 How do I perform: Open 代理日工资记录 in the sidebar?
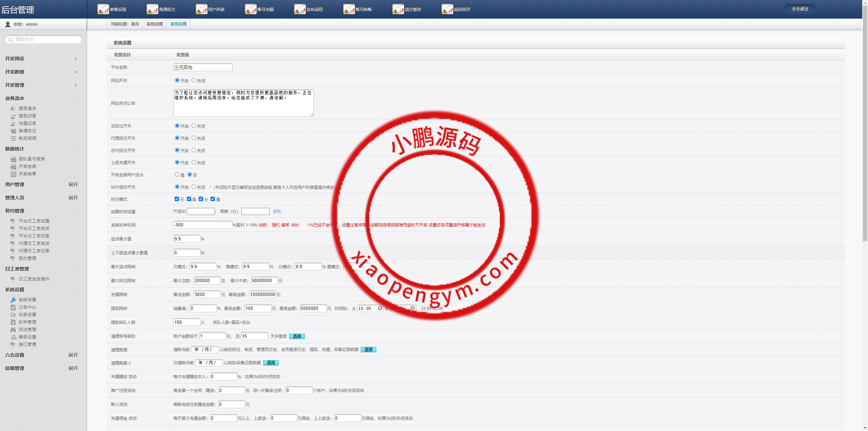34,251
